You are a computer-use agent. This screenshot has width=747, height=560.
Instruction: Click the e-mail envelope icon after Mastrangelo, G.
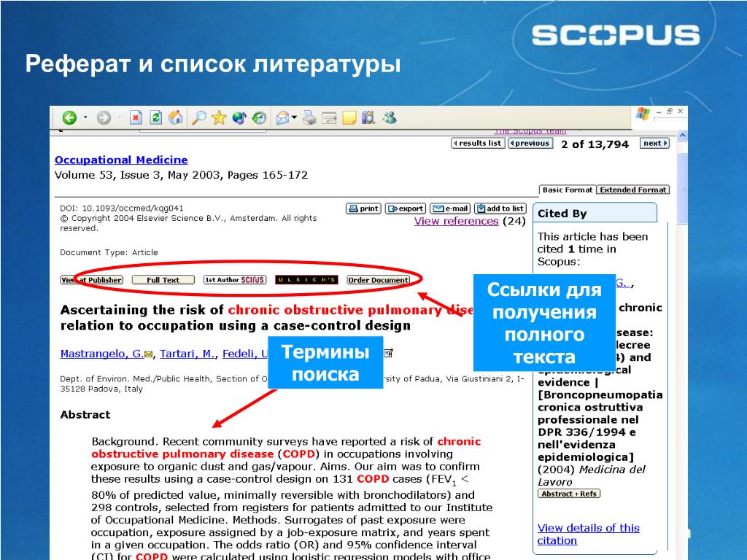[148, 354]
